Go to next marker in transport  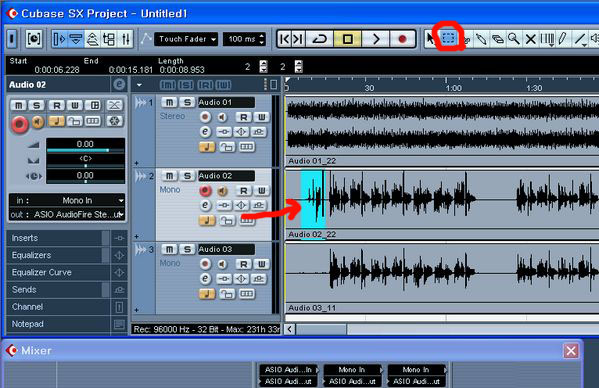[x=298, y=39]
